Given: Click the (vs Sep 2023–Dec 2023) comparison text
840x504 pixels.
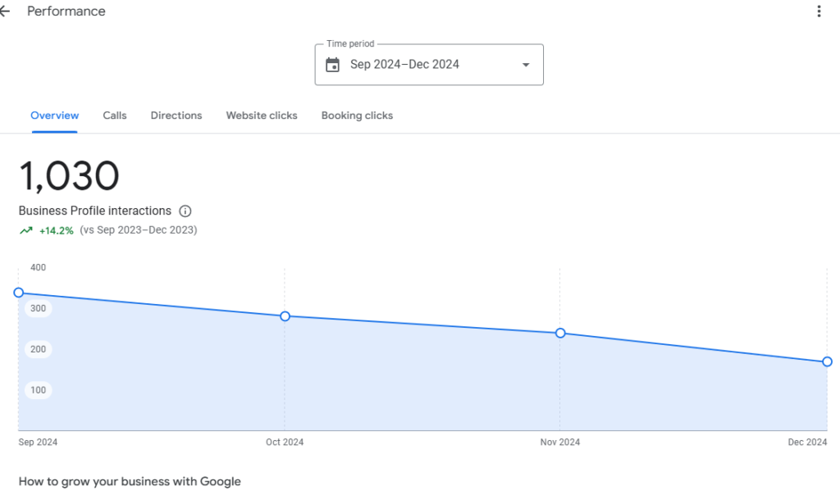Looking at the screenshot, I should point(138,230).
